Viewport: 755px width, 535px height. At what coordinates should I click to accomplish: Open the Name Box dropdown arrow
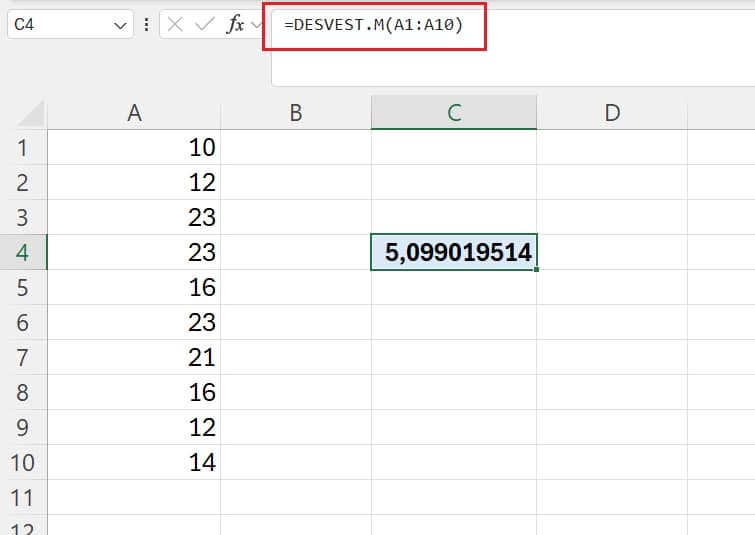(120, 25)
